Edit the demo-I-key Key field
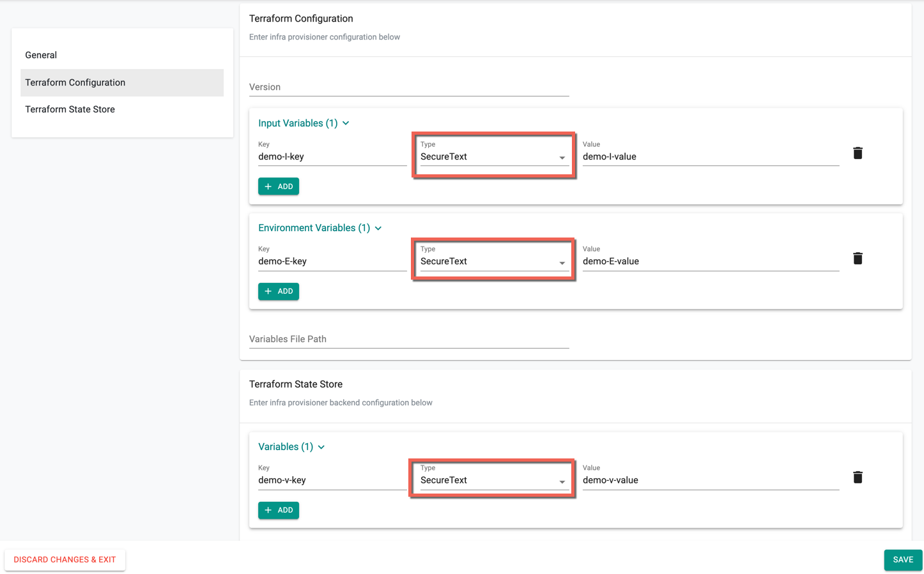Image resolution: width=924 pixels, height=574 pixels. point(332,153)
